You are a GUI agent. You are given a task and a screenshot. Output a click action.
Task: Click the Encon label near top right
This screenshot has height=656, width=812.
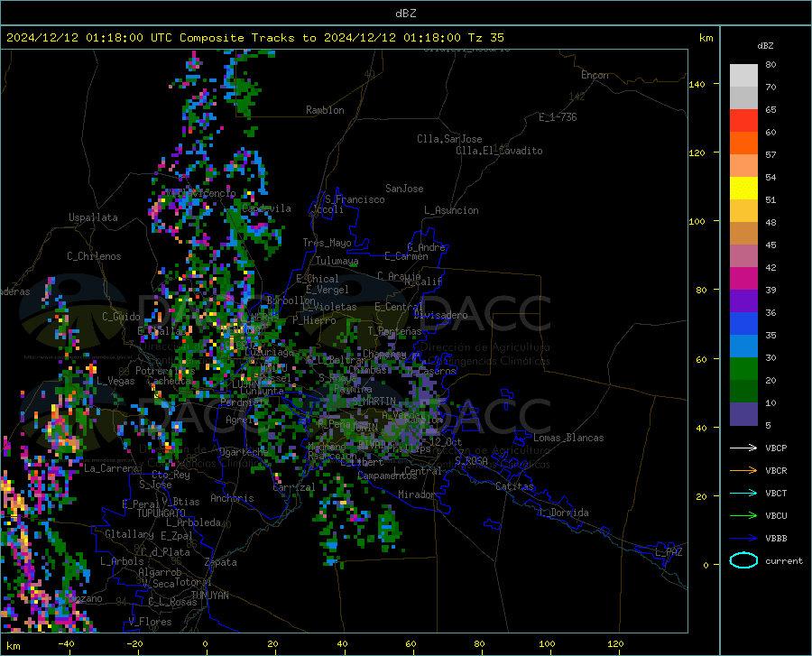click(x=595, y=75)
